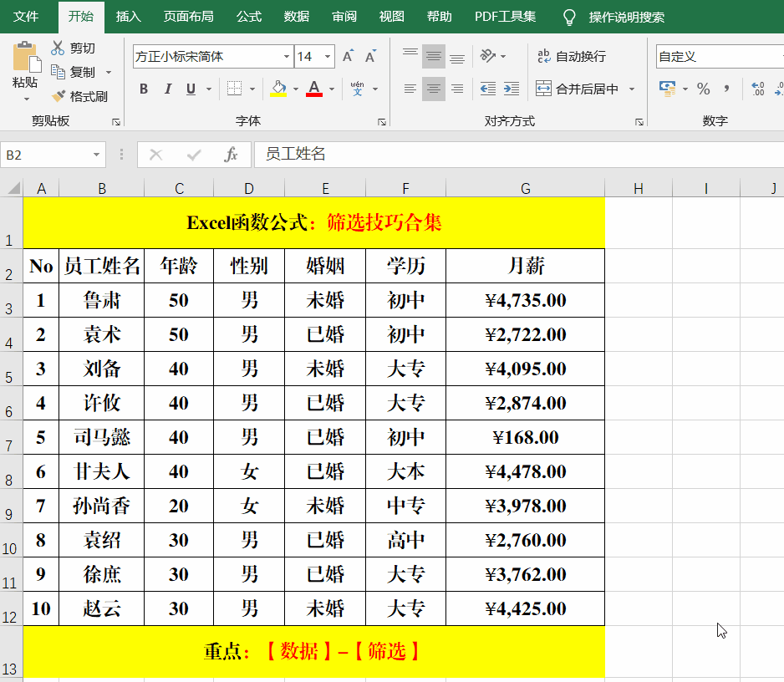Click the select-all corner triangle
The image size is (784, 682).
point(14,188)
